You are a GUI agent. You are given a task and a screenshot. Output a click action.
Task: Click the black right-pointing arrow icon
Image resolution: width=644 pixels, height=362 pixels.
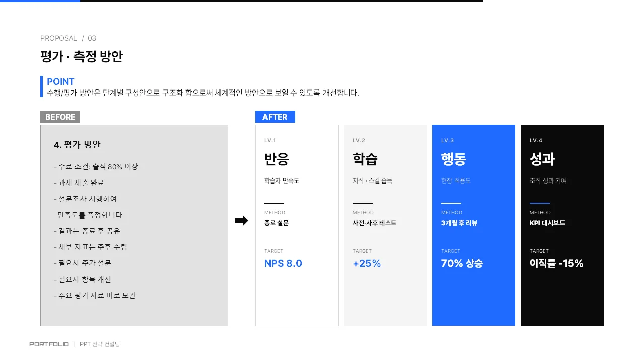[242, 221]
